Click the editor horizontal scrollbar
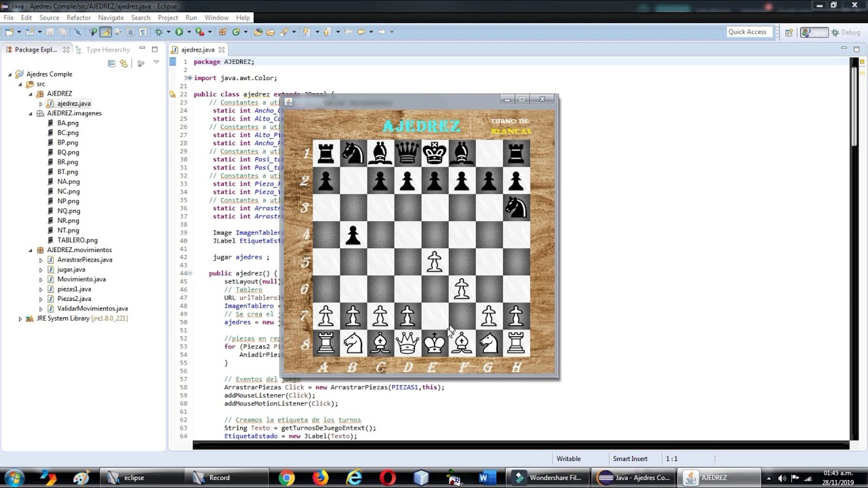 coord(520,445)
